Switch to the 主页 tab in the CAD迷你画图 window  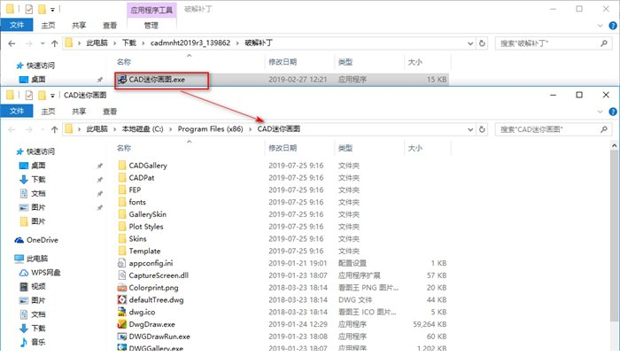click(48, 112)
